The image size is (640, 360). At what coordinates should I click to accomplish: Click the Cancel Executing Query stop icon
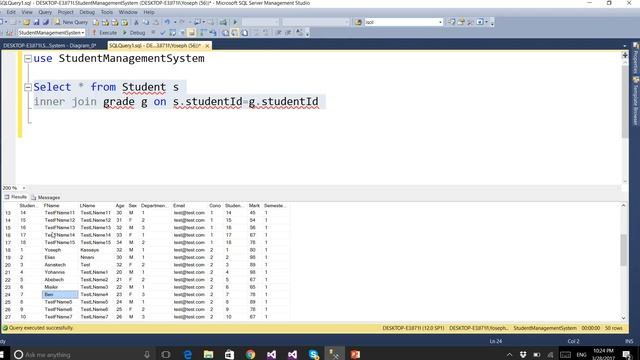(153, 33)
